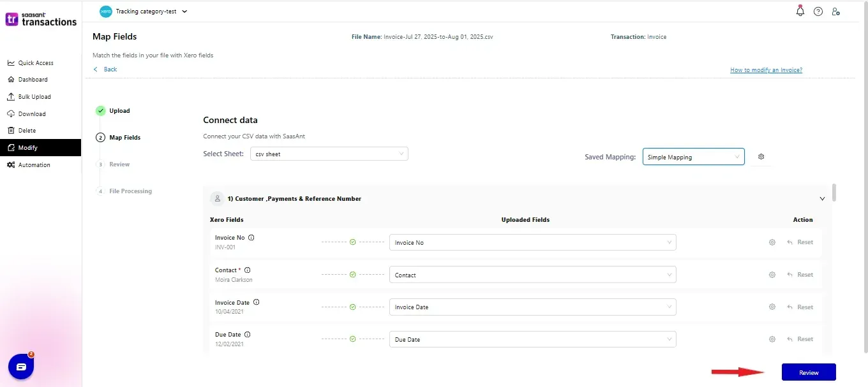The image size is (868, 387).
Task: Click the Uploaded Fields column header
Action: (525, 220)
